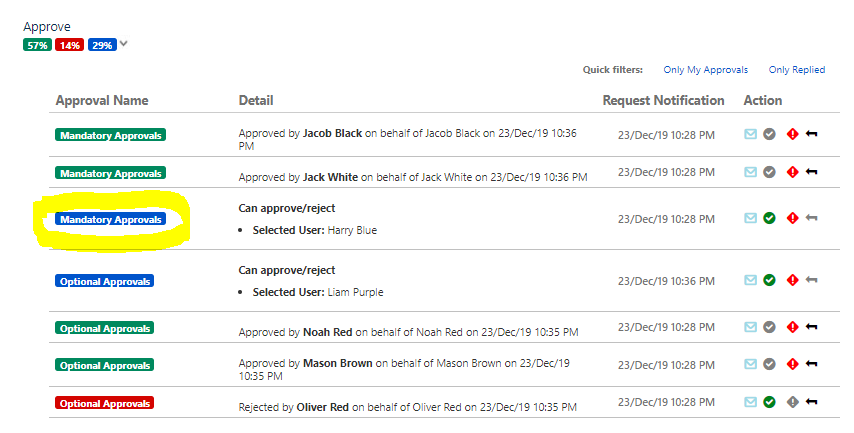This screenshot has height=433, width=854.
Task: Click the reset arrow in Mason Brown's row
Action: (x=811, y=365)
